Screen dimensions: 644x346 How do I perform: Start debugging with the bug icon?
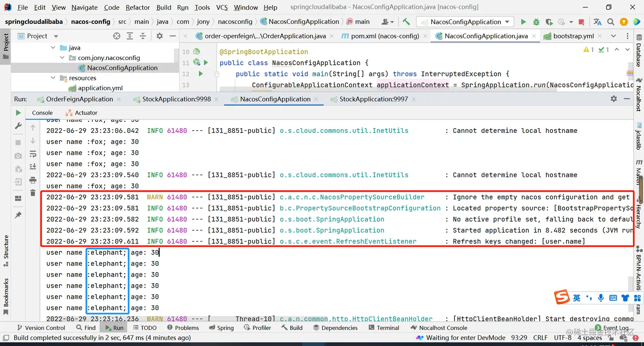(536, 22)
